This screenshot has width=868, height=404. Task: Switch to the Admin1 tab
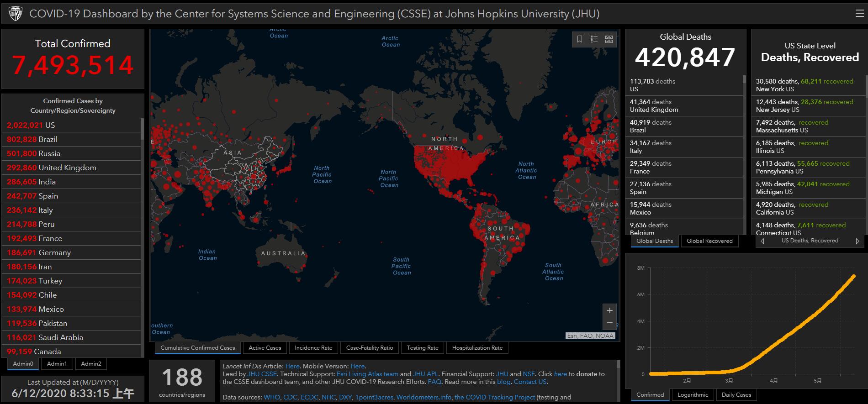point(57,364)
